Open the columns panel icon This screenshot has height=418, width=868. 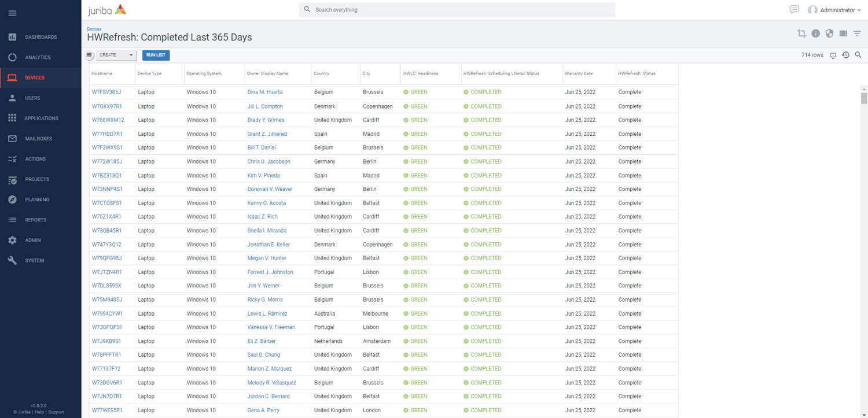(843, 34)
